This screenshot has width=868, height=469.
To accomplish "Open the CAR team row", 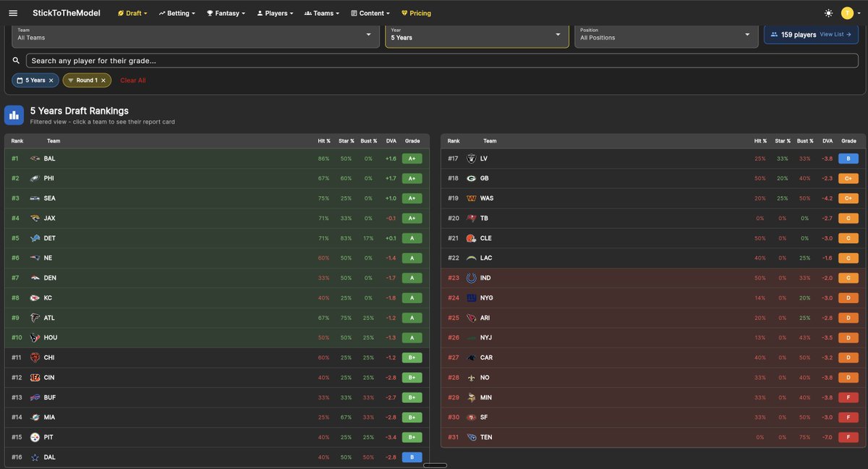I will (x=652, y=358).
